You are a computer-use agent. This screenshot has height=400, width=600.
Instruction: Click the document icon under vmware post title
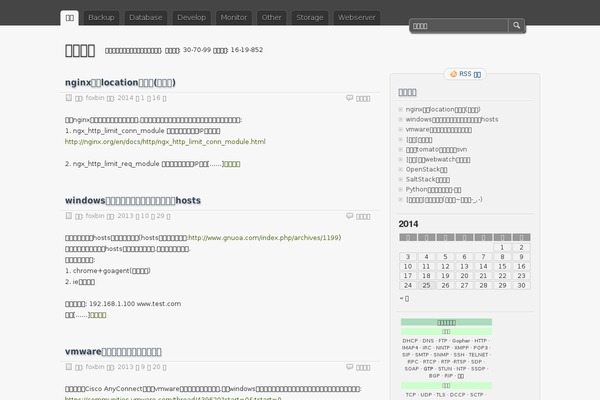click(x=68, y=367)
